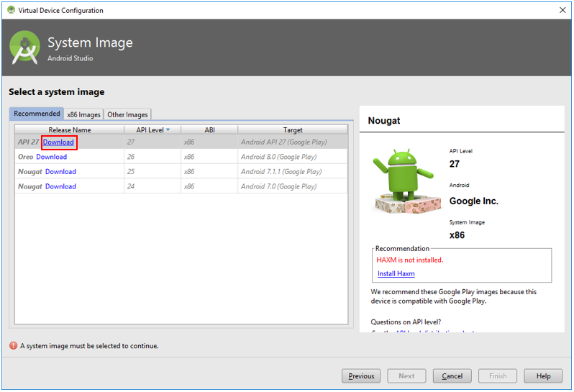This screenshot has height=392, width=574.
Task: Click the Previous button
Action: [361, 376]
